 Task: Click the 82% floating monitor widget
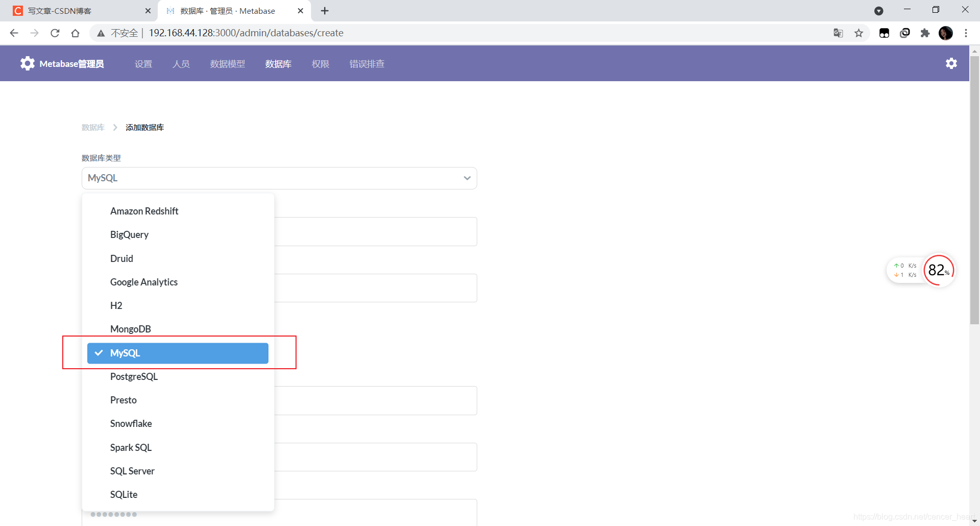click(939, 270)
